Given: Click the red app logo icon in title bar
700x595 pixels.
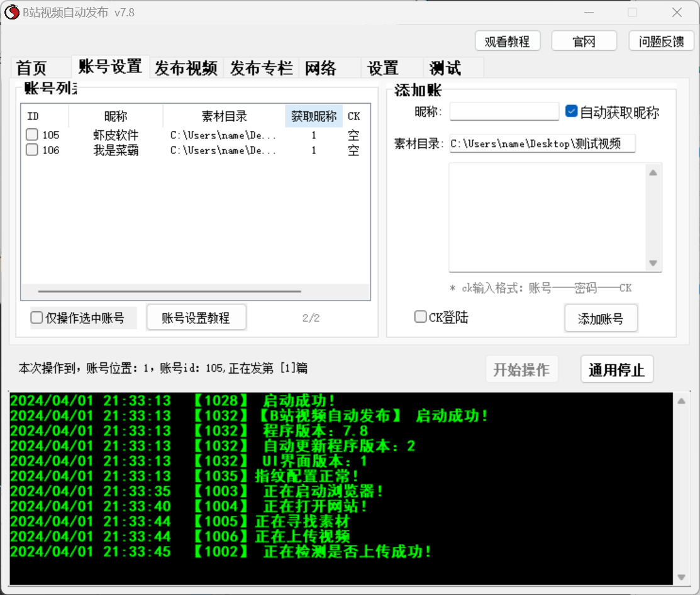Looking at the screenshot, I should click(12, 12).
